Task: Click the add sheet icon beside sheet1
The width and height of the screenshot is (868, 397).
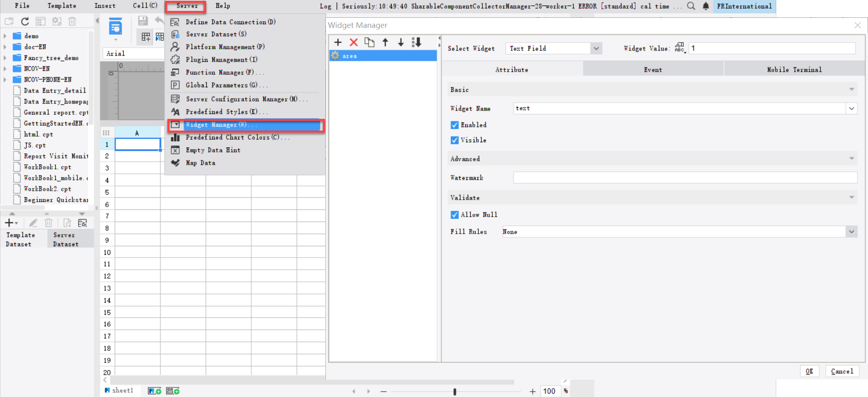Action: 154,391
